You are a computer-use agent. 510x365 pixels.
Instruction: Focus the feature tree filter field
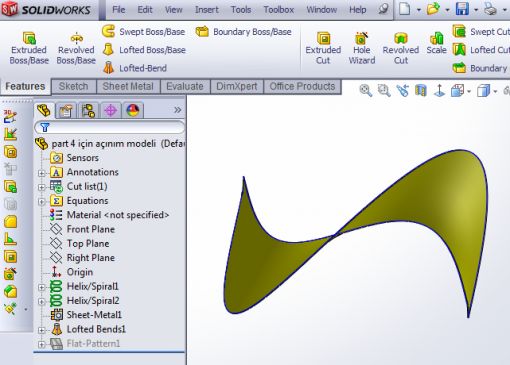click(109, 127)
